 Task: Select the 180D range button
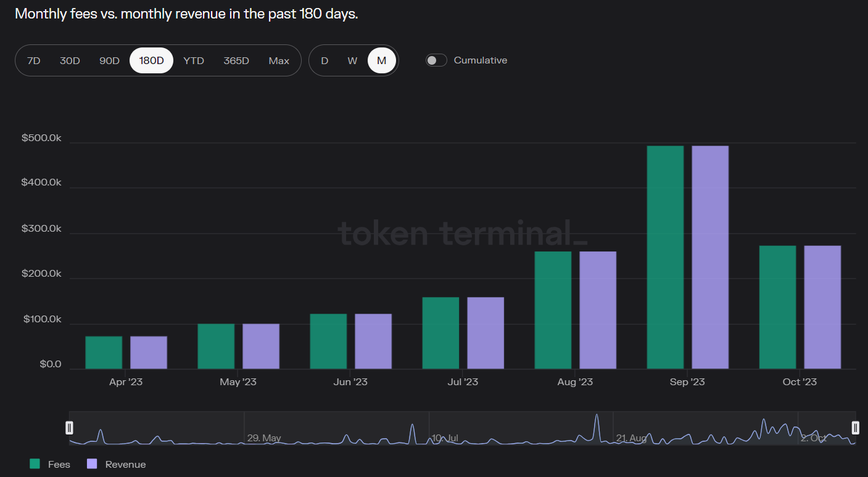click(151, 60)
